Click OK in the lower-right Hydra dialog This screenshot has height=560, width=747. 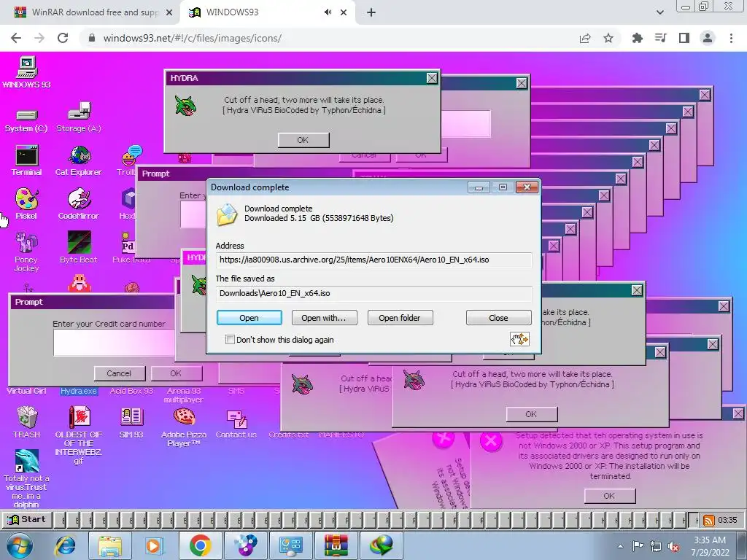(531, 414)
